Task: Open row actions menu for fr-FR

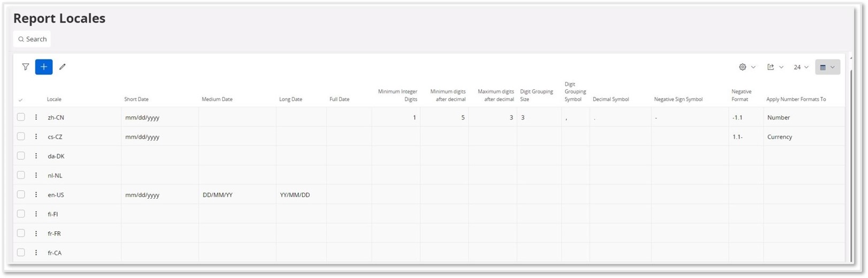Action: [x=36, y=233]
